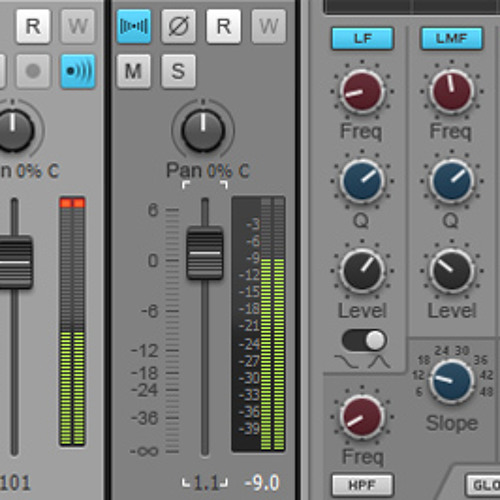Toggle the stereo interleave button
Viewport: 500px width, 500px height.
point(134,27)
